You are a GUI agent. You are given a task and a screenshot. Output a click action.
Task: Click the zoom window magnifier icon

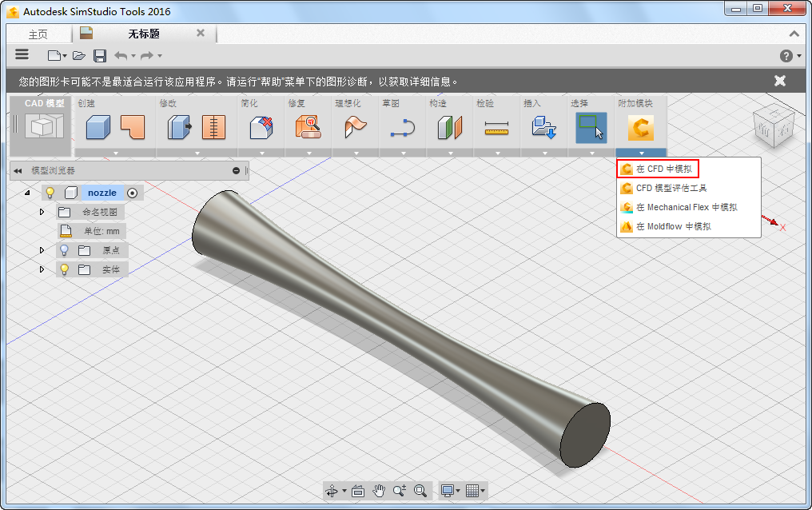click(x=420, y=490)
